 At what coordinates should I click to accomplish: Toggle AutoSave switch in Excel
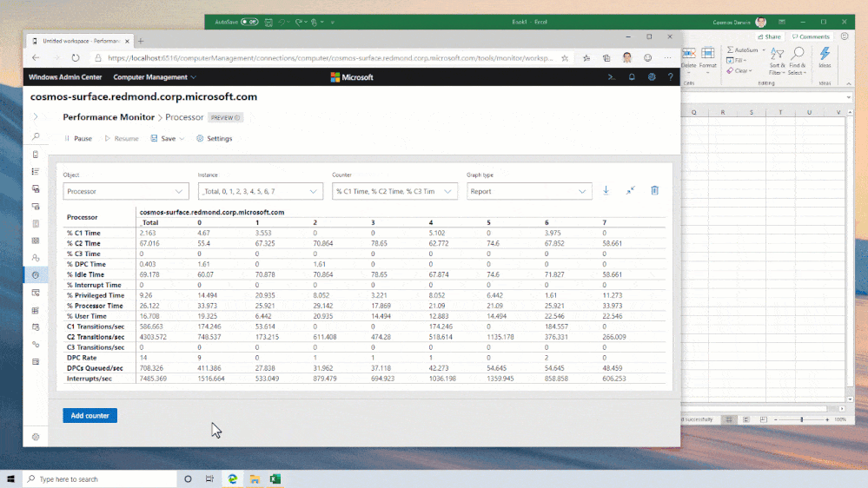(x=249, y=21)
